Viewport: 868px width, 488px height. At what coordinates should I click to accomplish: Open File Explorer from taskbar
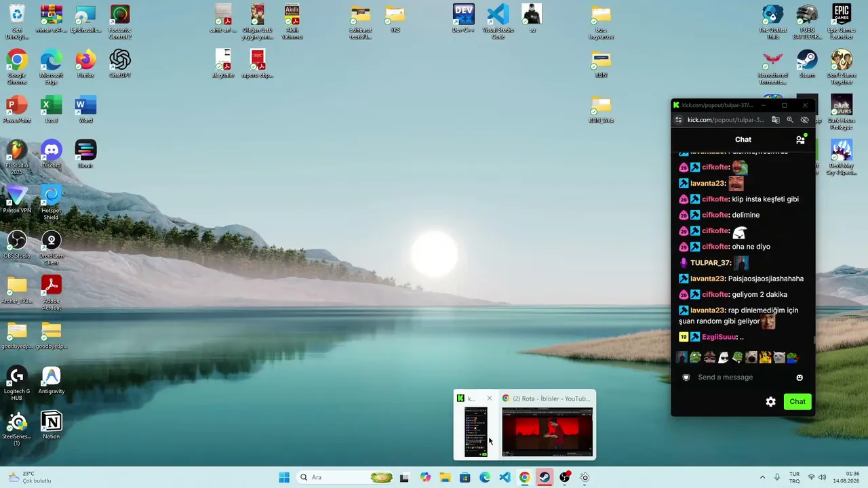click(445, 477)
